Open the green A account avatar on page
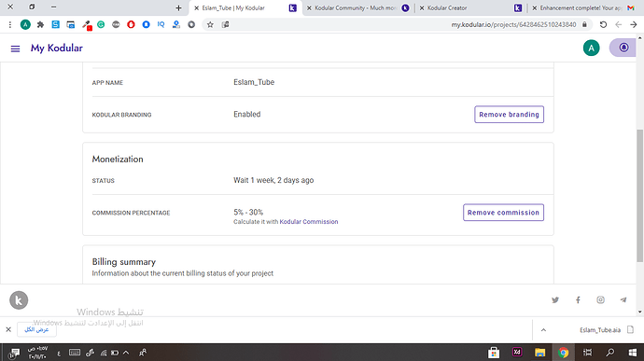This screenshot has height=361, width=644. (591, 49)
